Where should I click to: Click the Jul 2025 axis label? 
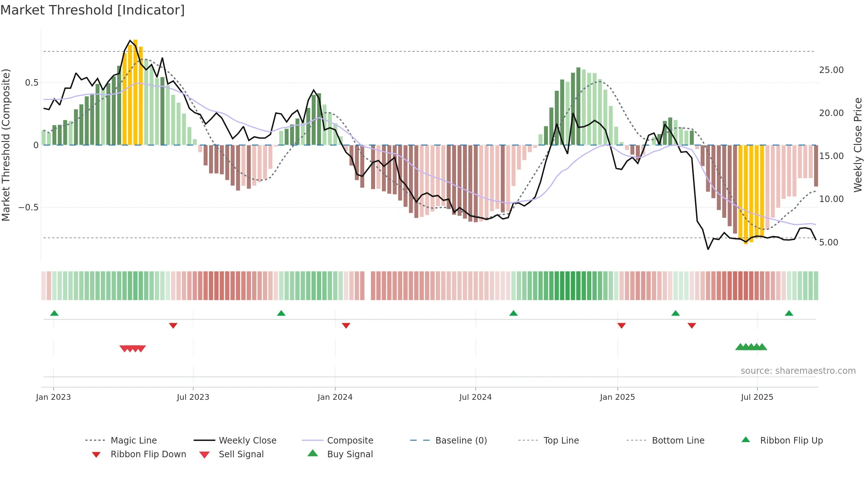(757, 397)
